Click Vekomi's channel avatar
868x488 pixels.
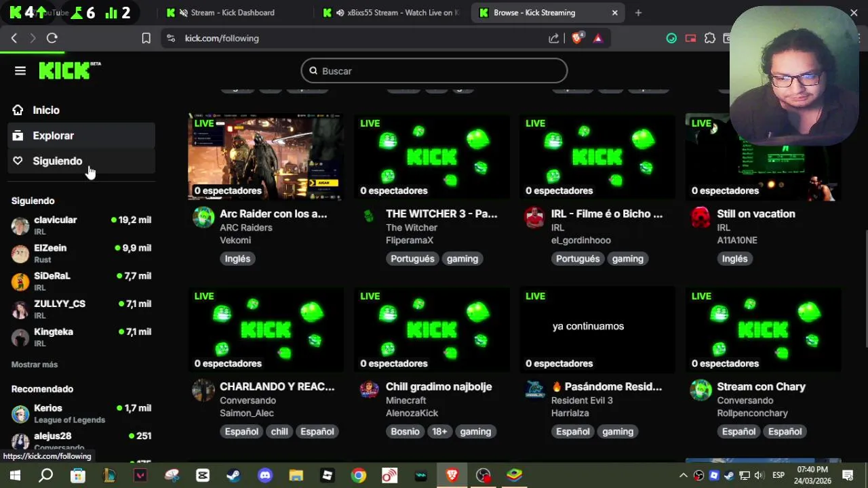point(203,218)
